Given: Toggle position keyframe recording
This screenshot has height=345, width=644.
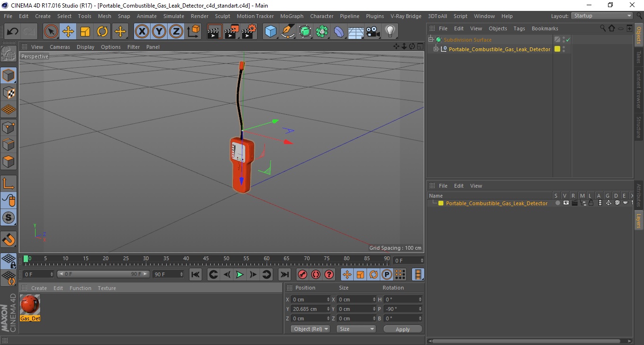Looking at the screenshot, I should pos(347,274).
